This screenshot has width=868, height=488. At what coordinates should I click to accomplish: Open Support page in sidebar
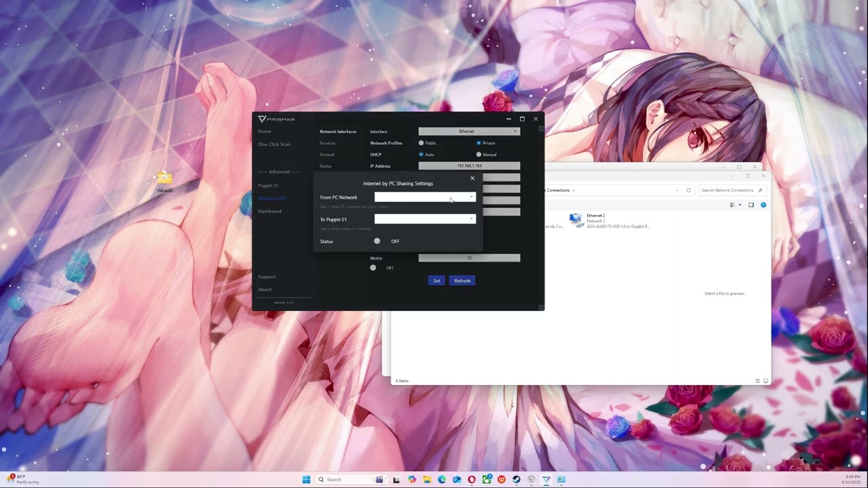[267, 277]
